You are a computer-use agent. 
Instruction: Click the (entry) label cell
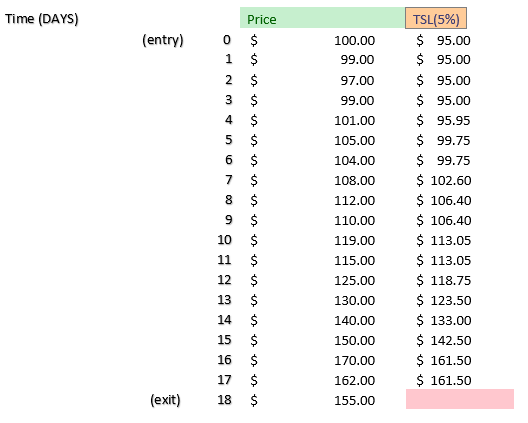click(163, 40)
